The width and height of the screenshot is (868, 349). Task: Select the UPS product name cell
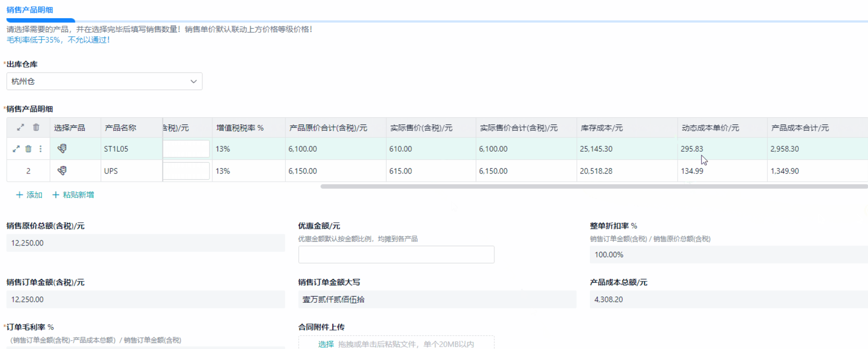pyautogui.click(x=131, y=171)
